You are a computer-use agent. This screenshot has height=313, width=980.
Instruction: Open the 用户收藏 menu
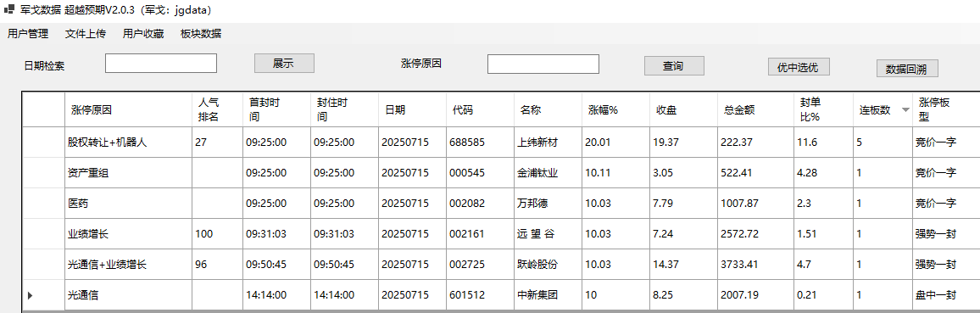(143, 35)
